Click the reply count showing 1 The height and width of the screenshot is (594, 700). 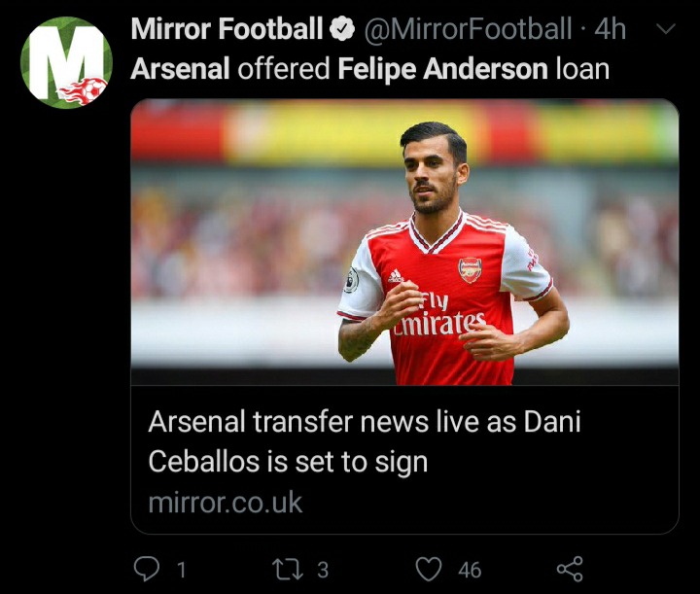[x=181, y=570]
